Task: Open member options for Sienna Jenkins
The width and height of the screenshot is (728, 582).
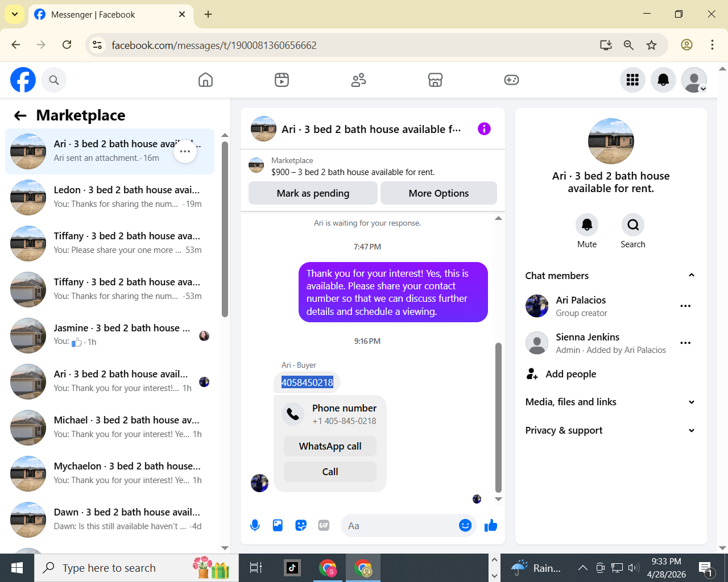Action: [x=685, y=343]
